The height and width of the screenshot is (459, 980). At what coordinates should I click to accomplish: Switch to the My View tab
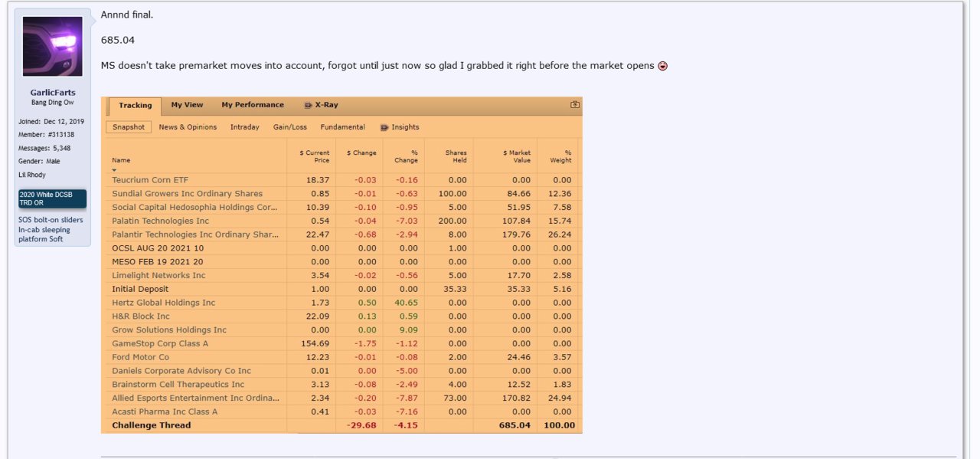(x=187, y=105)
